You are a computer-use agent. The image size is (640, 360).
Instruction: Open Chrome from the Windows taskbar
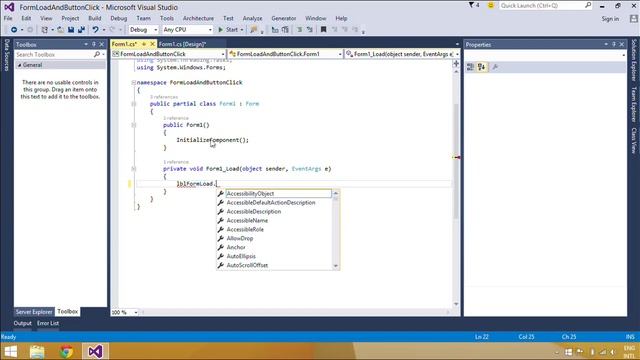pos(66,351)
